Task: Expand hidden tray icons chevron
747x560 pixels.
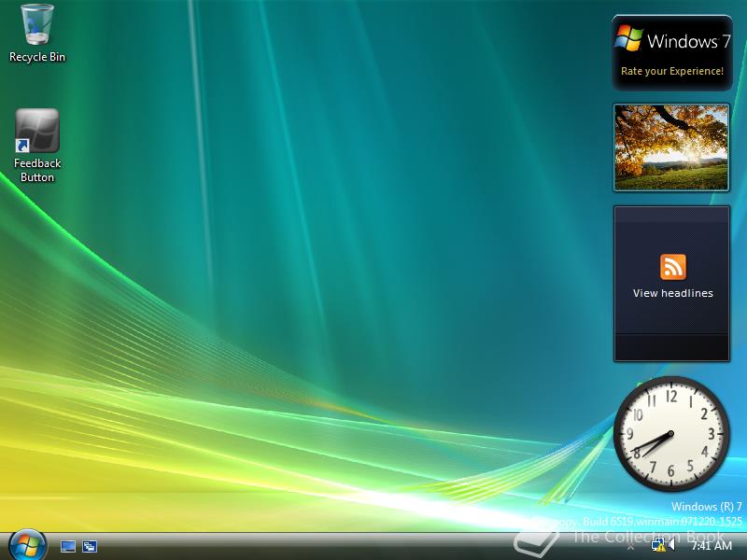Action: (x=631, y=547)
